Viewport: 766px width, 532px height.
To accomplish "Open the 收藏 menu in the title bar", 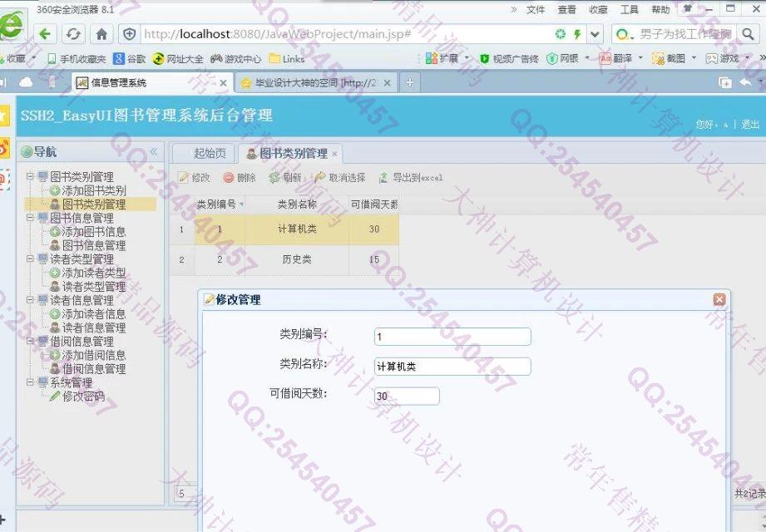I will click(598, 10).
